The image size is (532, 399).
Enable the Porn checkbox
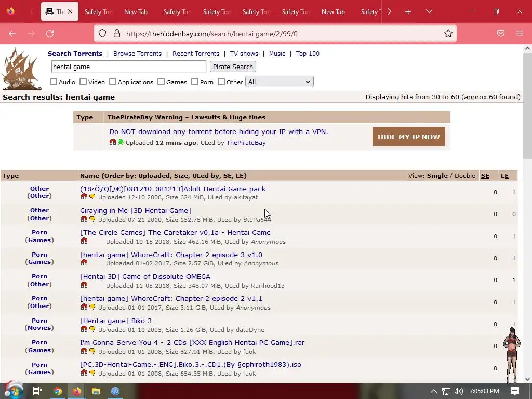195,82
